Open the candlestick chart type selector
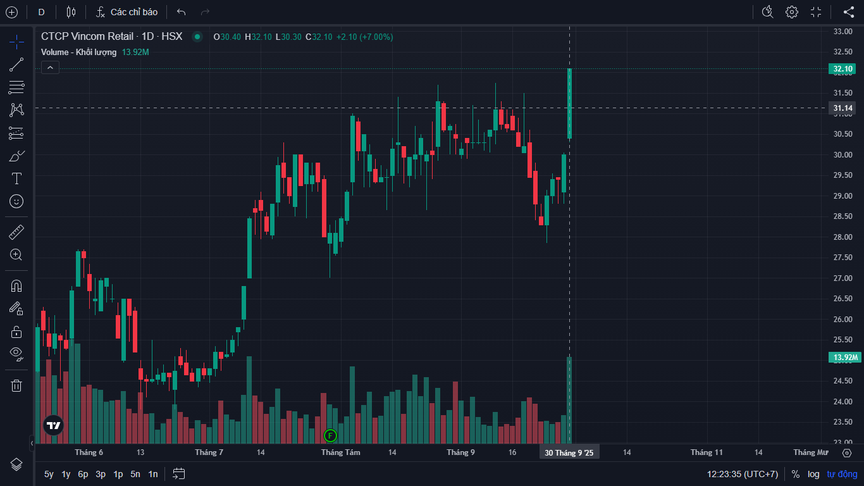This screenshot has height=486, width=864. (x=71, y=12)
